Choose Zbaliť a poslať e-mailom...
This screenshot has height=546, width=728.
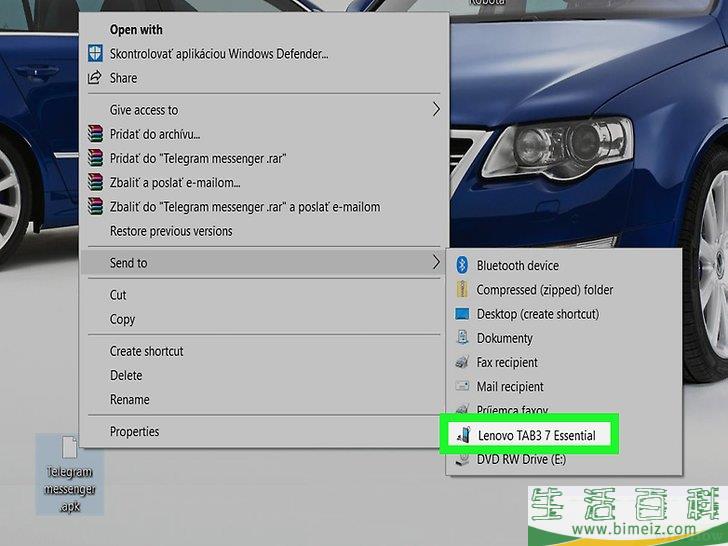coord(264,182)
